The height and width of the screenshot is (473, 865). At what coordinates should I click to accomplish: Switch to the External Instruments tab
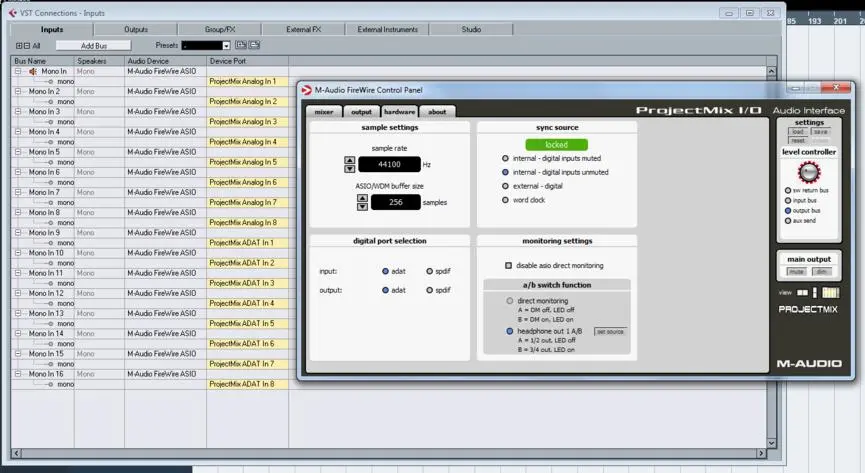pos(387,29)
